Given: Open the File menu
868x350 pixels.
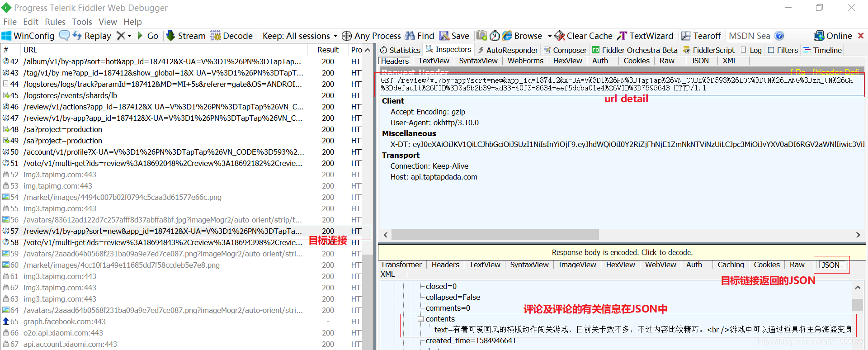Looking at the screenshot, I should click(x=10, y=22).
